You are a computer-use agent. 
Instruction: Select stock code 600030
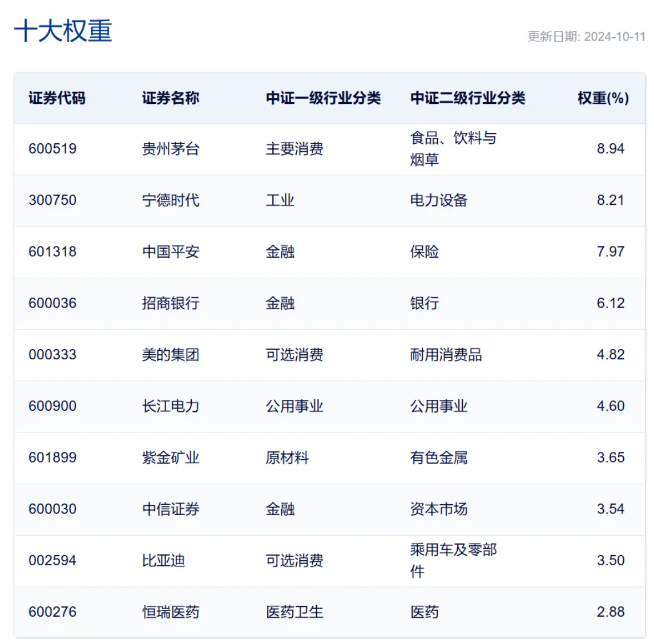(53, 509)
